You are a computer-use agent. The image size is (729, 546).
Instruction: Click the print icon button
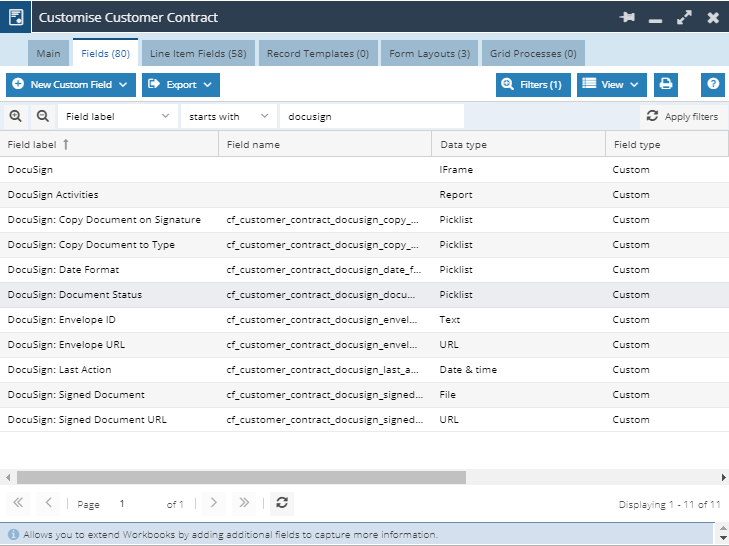pyautogui.click(x=666, y=85)
